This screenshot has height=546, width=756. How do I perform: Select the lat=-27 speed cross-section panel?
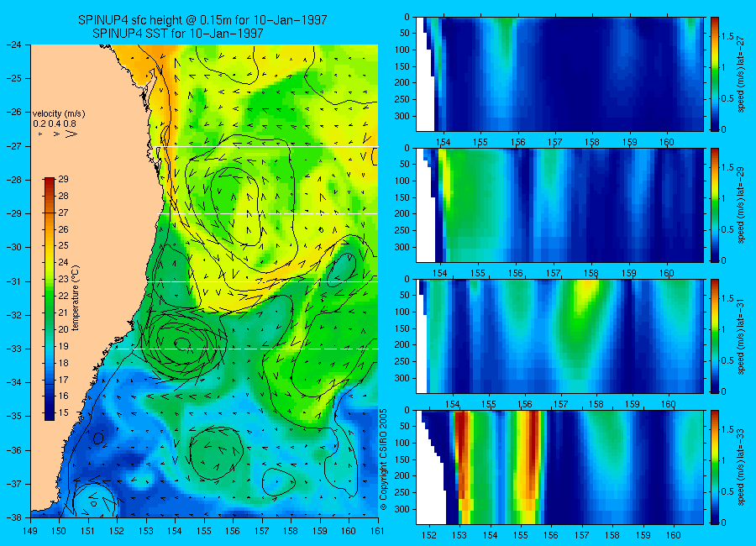coord(559,74)
